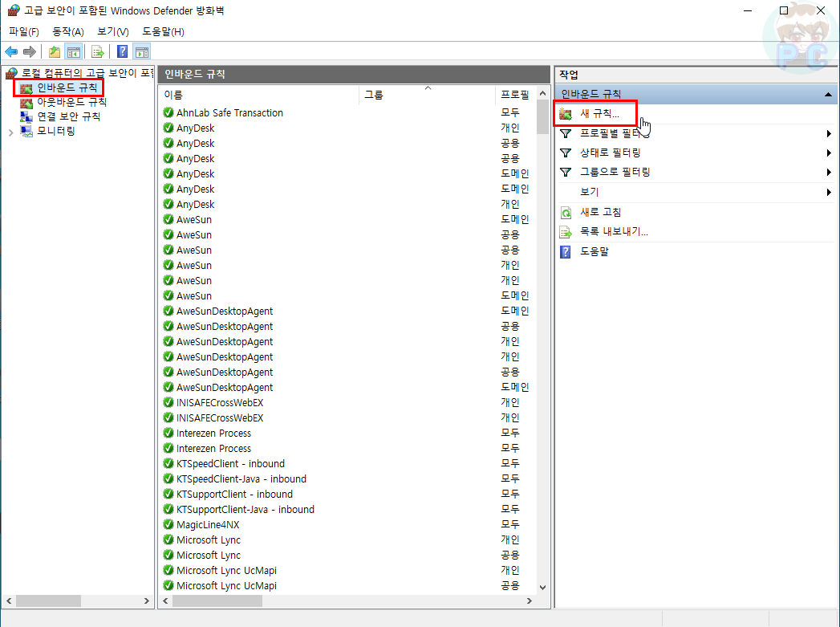The width and height of the screenshot is (840, 627).
Task: Select the MagicLine4NX rule
Action: pyautogui.click(x=208, y=525)
